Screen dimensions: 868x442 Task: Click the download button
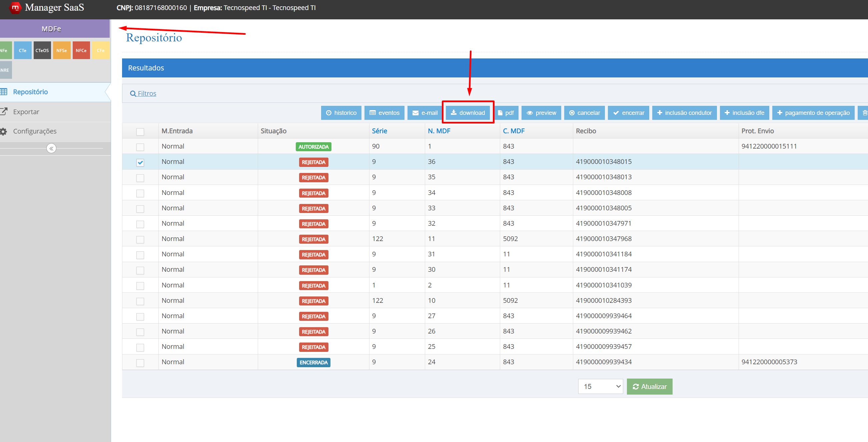tap(468, 113)
